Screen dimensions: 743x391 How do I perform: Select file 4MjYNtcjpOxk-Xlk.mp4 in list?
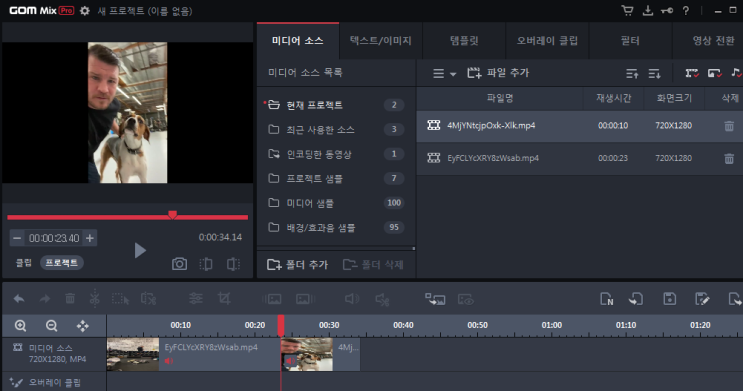click(x=580, y=126)
